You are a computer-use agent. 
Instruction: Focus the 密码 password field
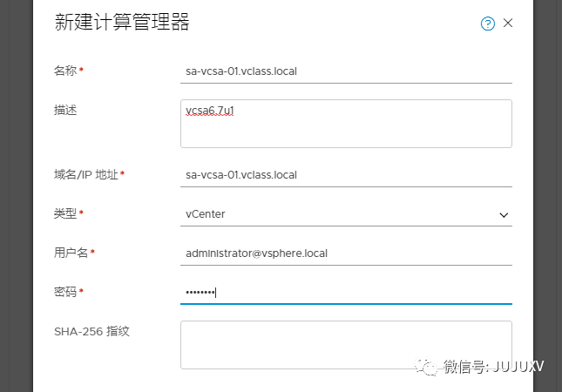(x=346, y=293)
